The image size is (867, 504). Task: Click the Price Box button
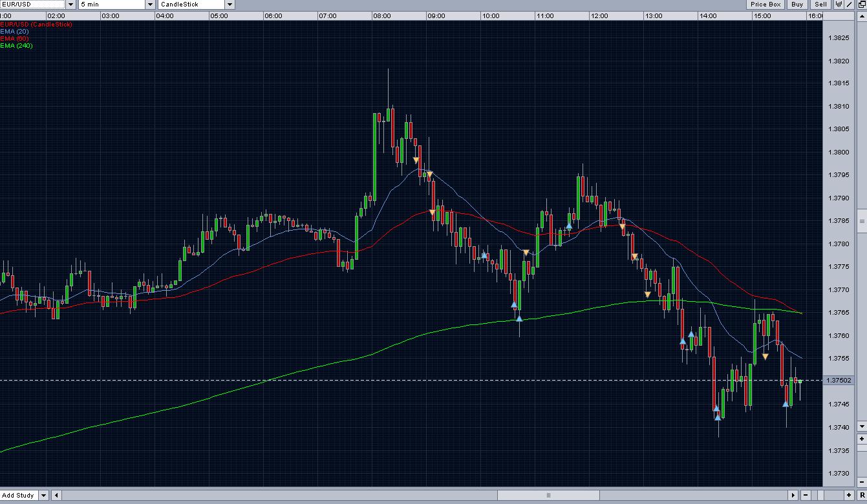point(766,5)
